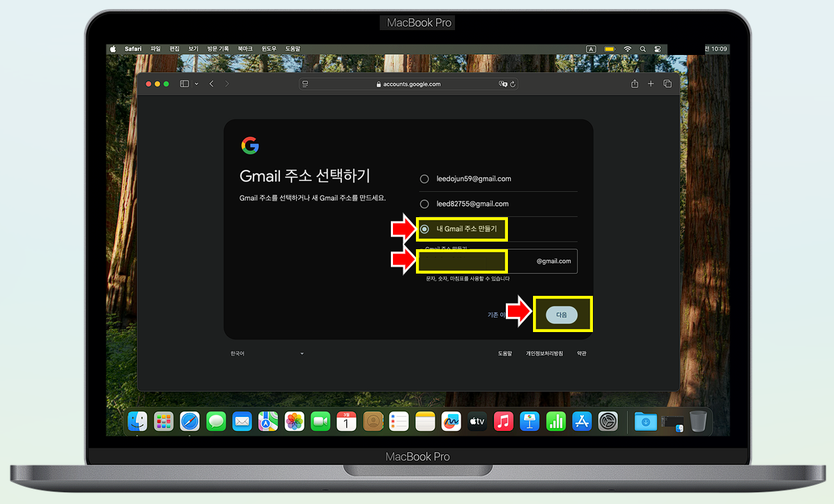
Task: Click the translate icon in address bar
Action: [x=502, y=84]
